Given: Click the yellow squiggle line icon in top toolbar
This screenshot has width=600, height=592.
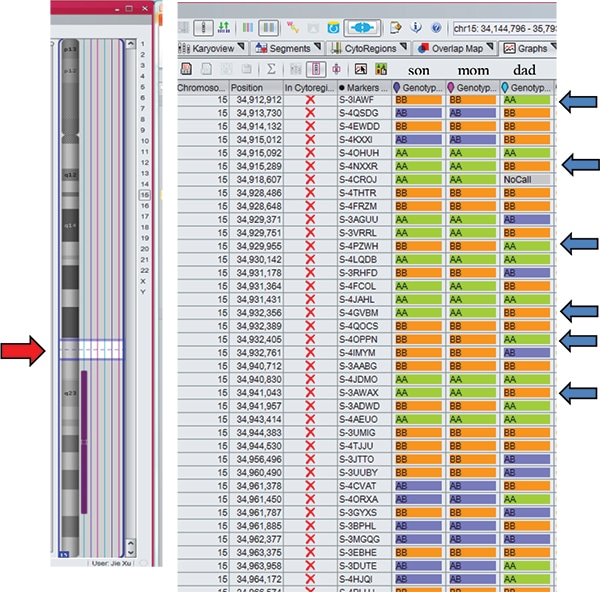Looking at the screenshot, I should pyautogui.click(x=294, y=26).
